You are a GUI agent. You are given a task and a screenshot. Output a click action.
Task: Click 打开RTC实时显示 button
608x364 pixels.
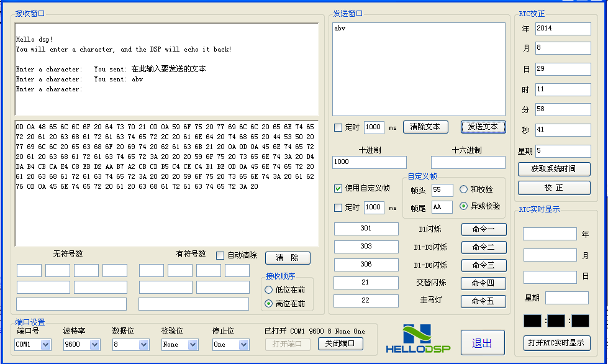pyautogui.click(x=557, y=343)
